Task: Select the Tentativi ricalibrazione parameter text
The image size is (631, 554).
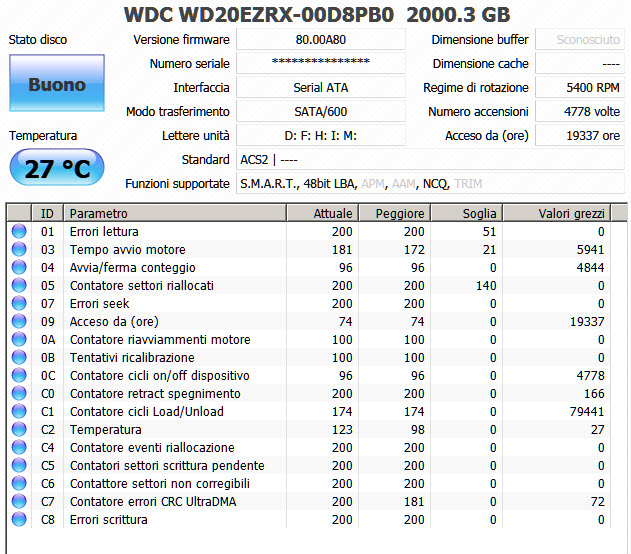Action: (132, 358)
